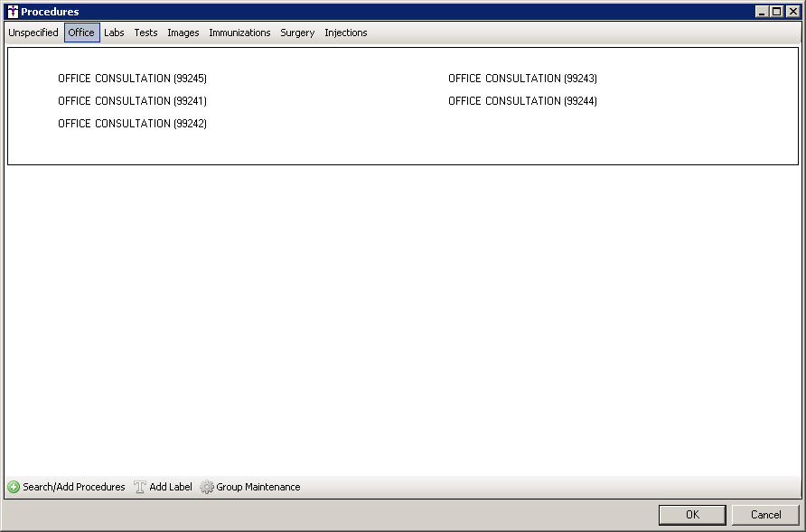806x532 pixels.
Task: Click the Add Label text icon
Action: (140, 487)
